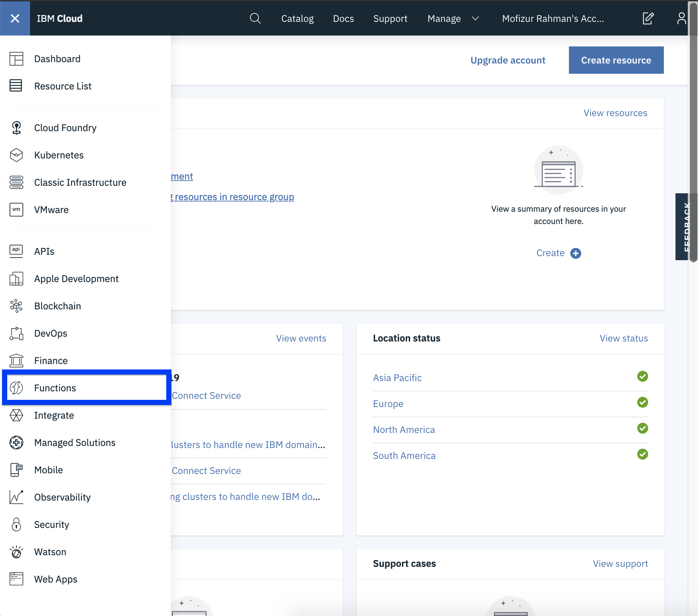Click the Support cases heading
Image resolution: width=698 pixels, height=616 pixels.
[404, 563]
